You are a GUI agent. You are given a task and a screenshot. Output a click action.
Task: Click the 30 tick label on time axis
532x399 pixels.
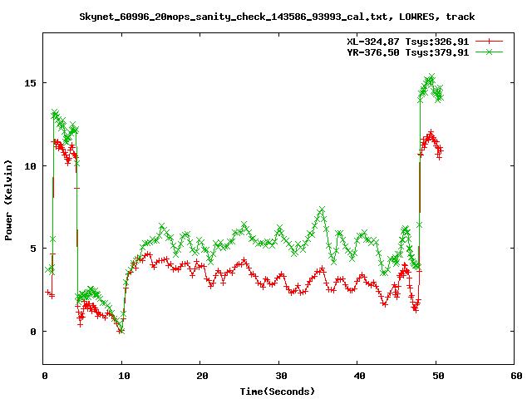(x=279, y=375)
